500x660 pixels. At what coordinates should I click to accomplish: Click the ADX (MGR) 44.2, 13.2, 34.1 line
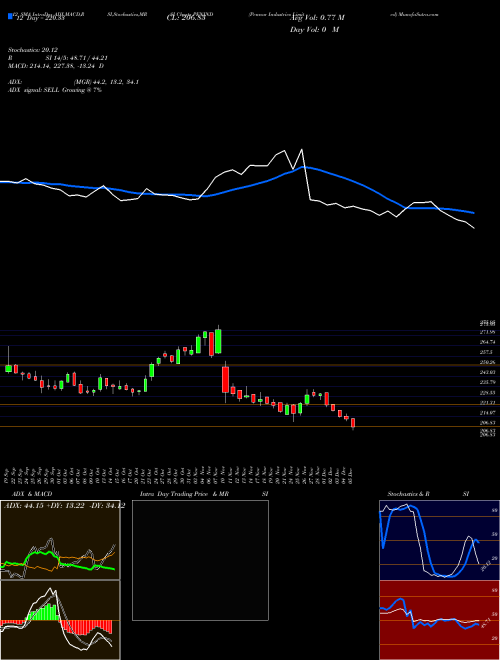point(74,82)
